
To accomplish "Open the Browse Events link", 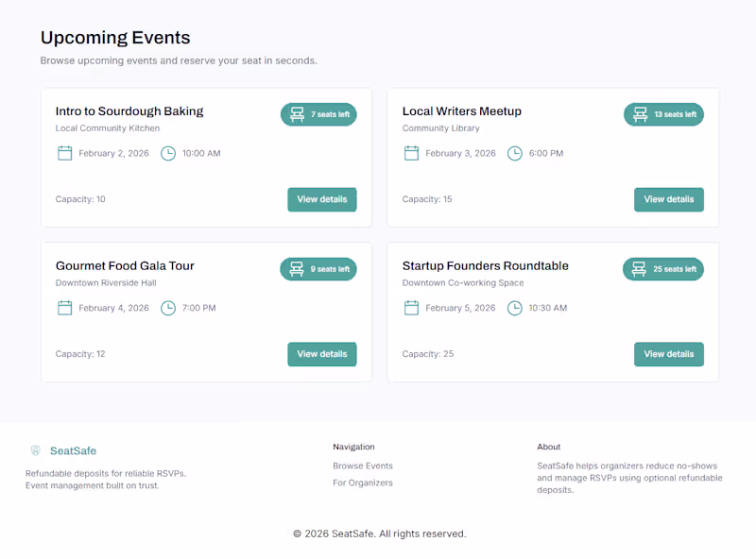I will pos(363,466).
